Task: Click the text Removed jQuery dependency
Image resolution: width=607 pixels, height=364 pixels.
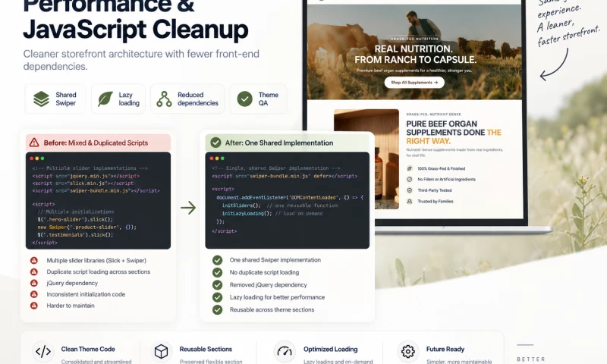Action: [x=269, y=284]
